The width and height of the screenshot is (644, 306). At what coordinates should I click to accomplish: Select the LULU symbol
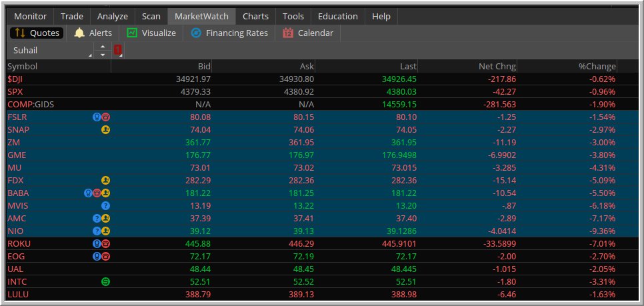pos(18,295)
